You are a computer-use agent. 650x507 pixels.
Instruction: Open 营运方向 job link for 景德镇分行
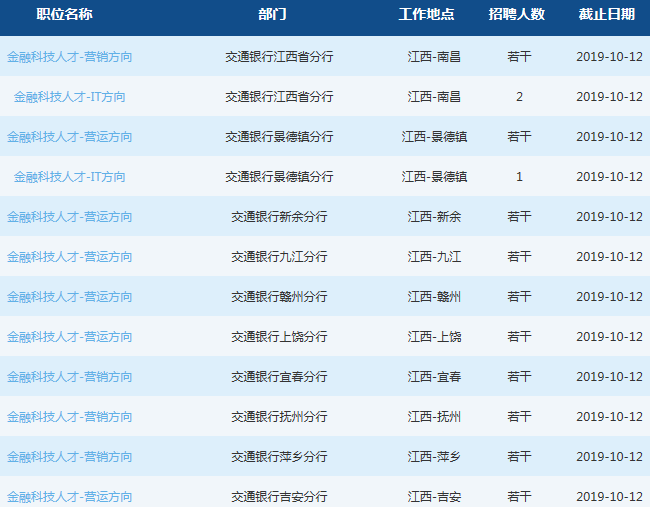[69, 137]
